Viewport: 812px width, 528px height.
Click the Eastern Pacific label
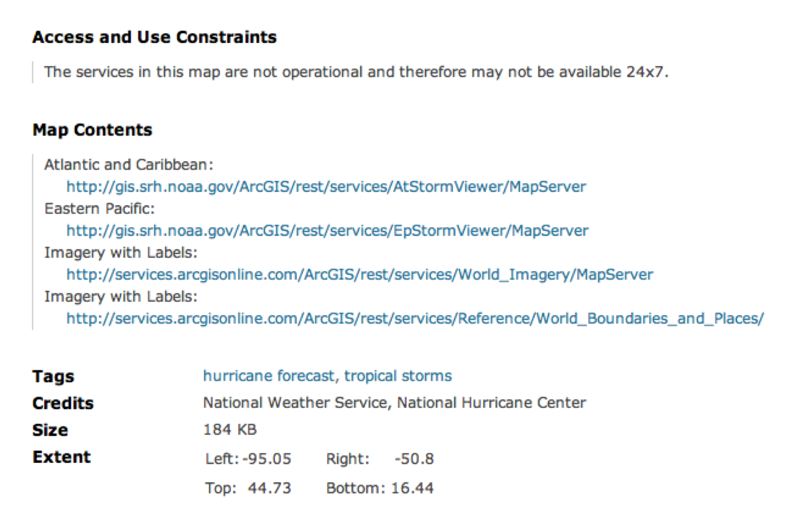[99, 209]
